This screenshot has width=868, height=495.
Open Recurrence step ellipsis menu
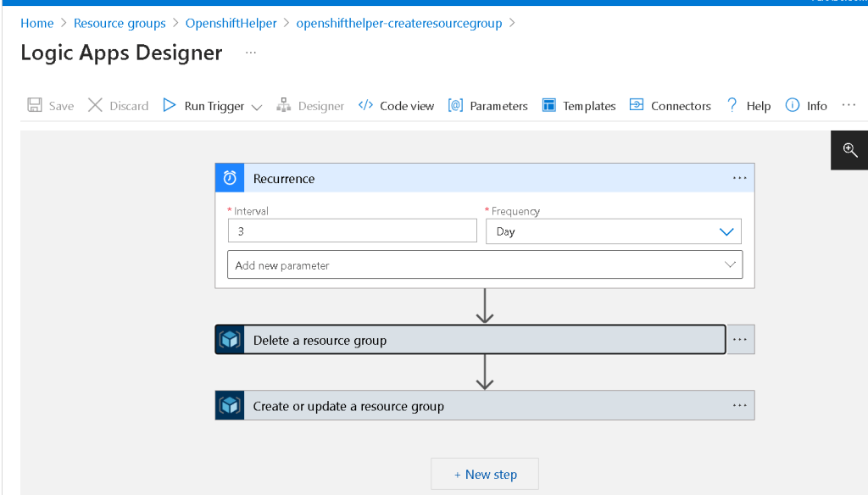click(739, 178)
